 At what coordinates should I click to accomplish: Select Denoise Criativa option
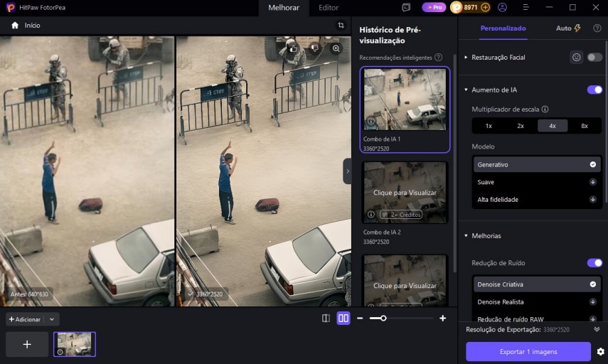point(537,284)
